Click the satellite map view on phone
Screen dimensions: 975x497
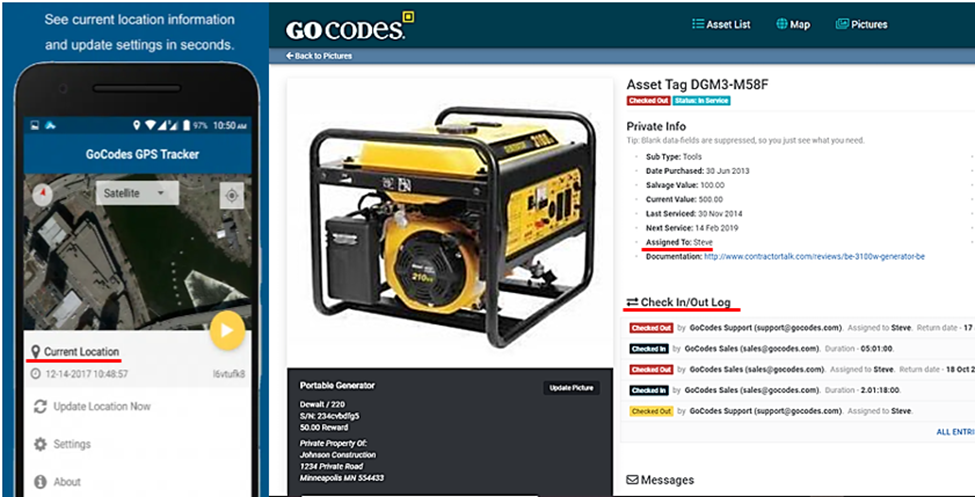137,252
